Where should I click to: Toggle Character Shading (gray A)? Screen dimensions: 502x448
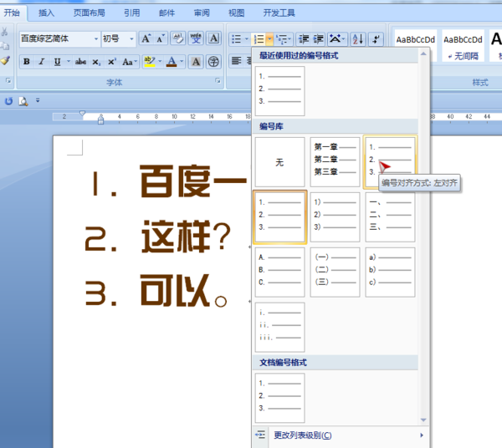[x=196, y=61]
